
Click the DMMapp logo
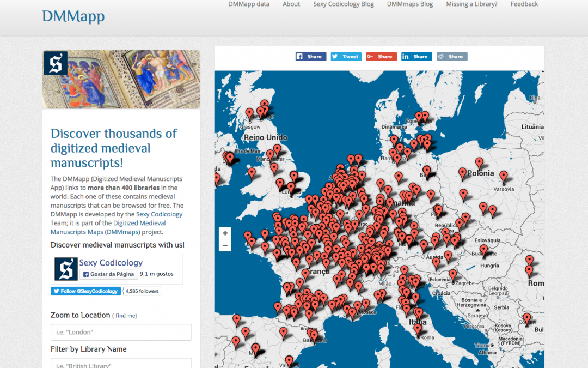point(73,16)
